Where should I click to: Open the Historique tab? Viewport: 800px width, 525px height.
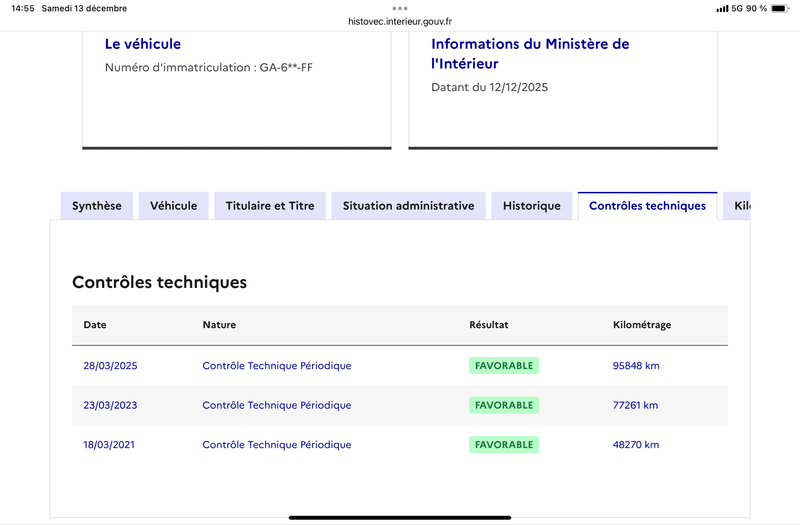532,206
